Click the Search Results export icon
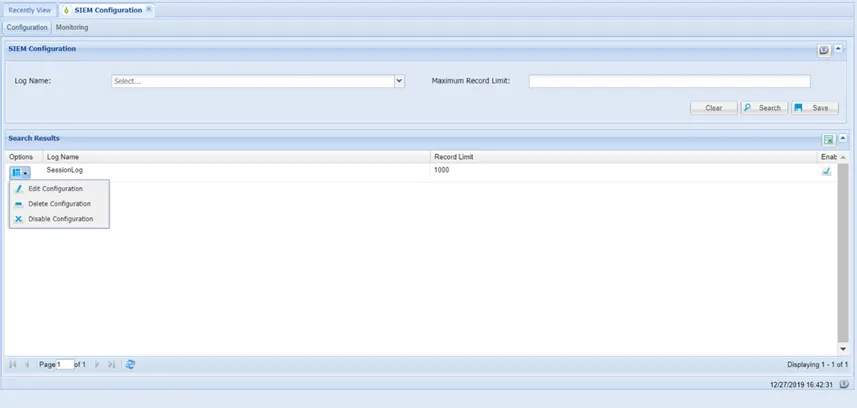This screenshot has height=408, width=857. click(x=829, y=140)
